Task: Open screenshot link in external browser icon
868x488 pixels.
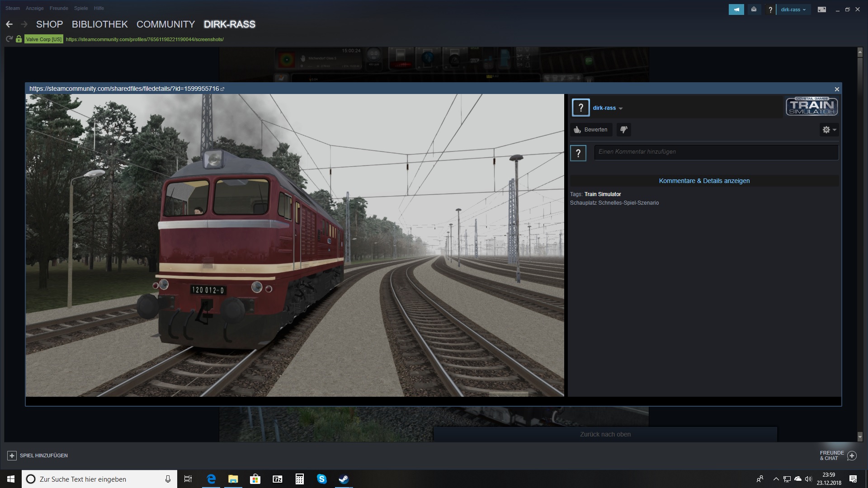Action: [222, 89]
